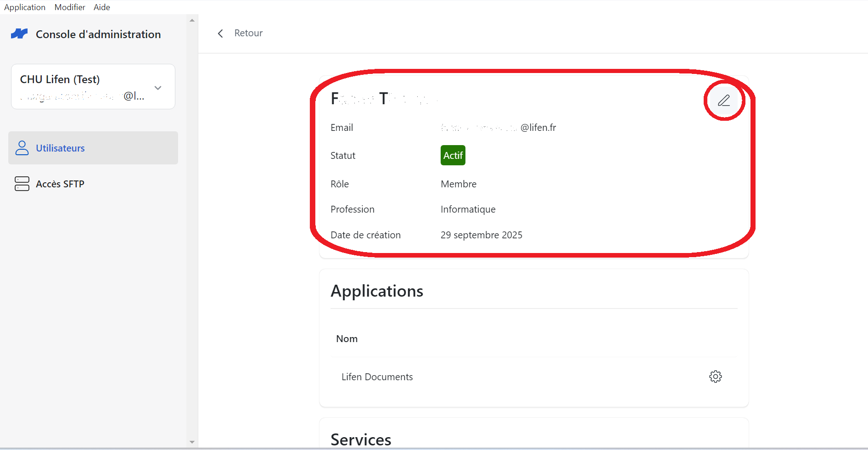Open the Aide menu

point(102,7)
